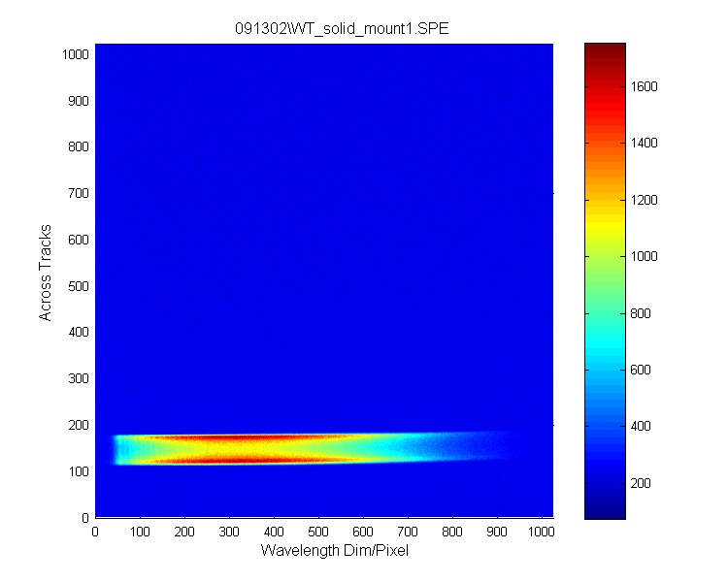728x582 pixels.
Task: Select the 'Across Tracks' y-axis label
Action: (45, 273)
